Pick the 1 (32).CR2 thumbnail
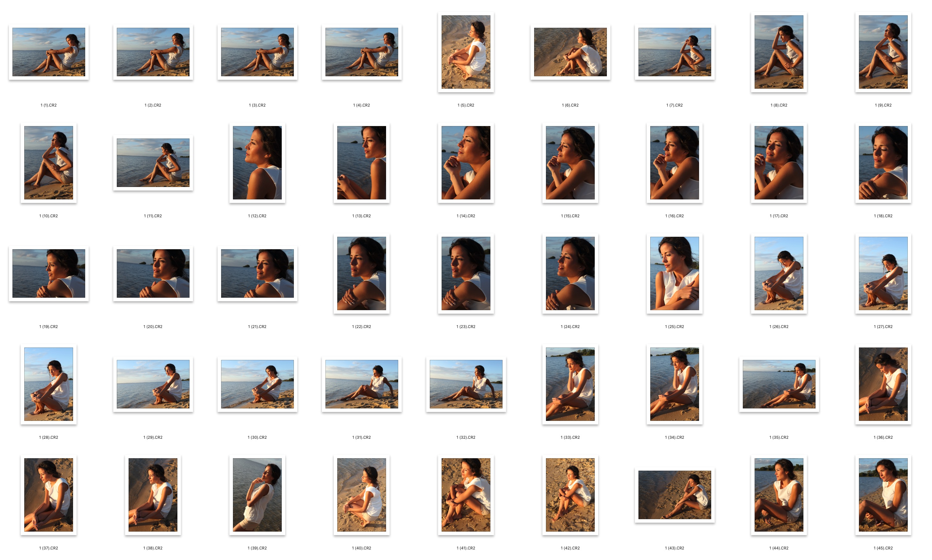The width and height of the screenshot is (932, 560). click(466, 384)
